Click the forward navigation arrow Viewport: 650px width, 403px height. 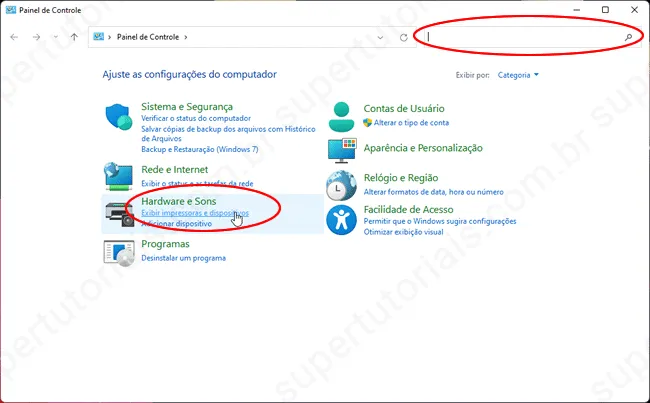pos(36,37)
